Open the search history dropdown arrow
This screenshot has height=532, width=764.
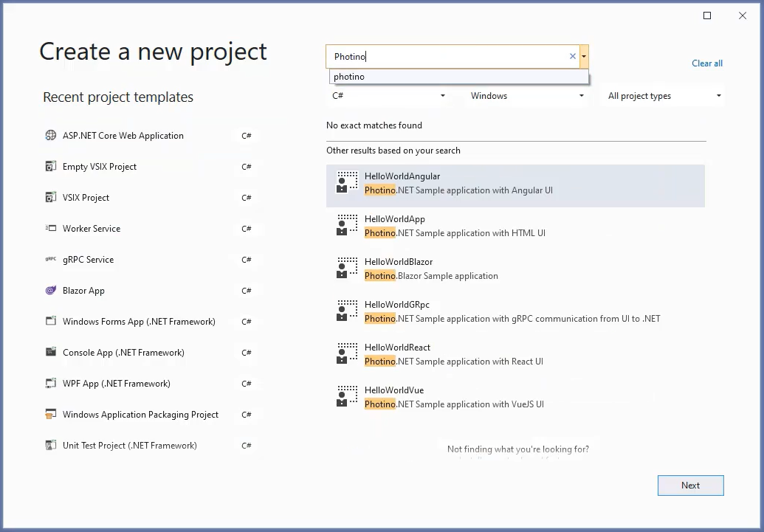584,57
